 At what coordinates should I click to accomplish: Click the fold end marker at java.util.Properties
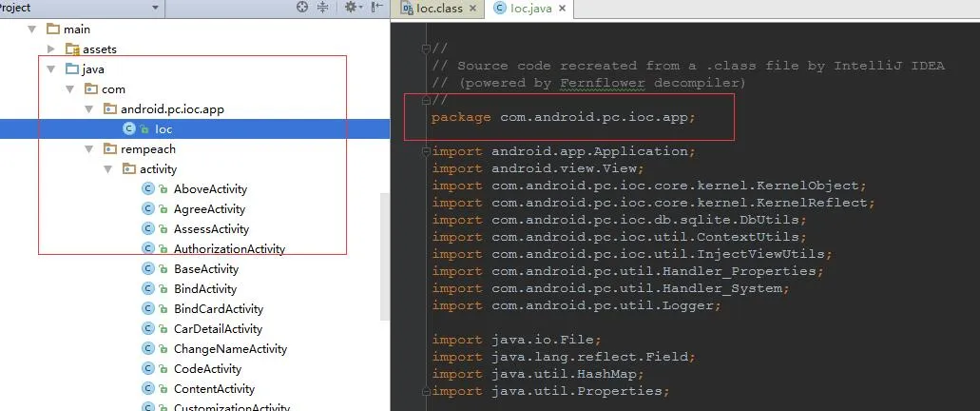click(x=426, y=392)
